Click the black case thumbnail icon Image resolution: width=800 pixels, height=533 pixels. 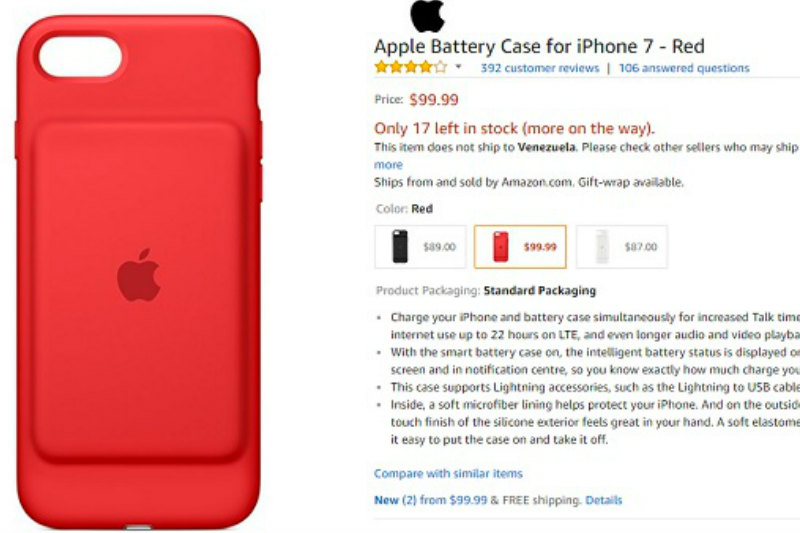(400, 247)
